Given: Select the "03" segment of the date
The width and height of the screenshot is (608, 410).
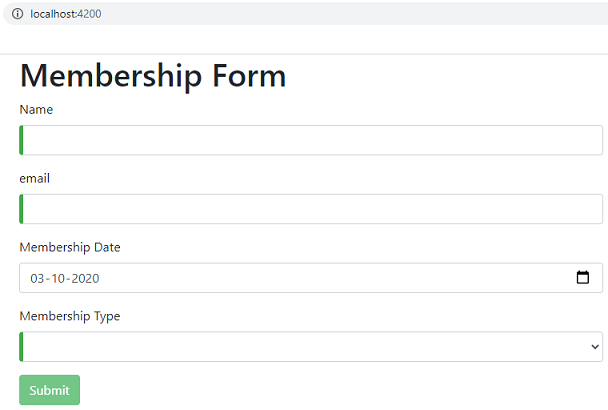Looking at the screenshot, I should coord(38,278).
